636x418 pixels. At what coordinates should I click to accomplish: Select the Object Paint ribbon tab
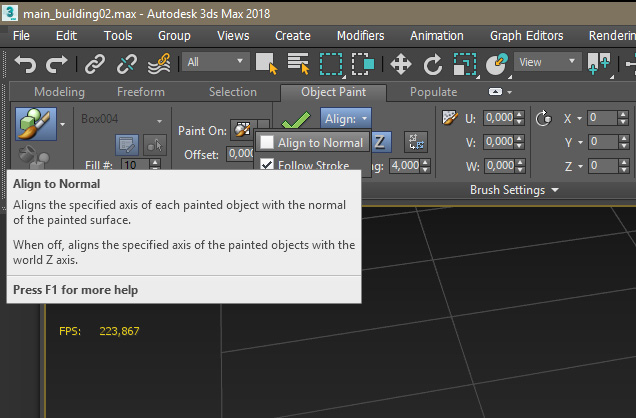(333, 92)
